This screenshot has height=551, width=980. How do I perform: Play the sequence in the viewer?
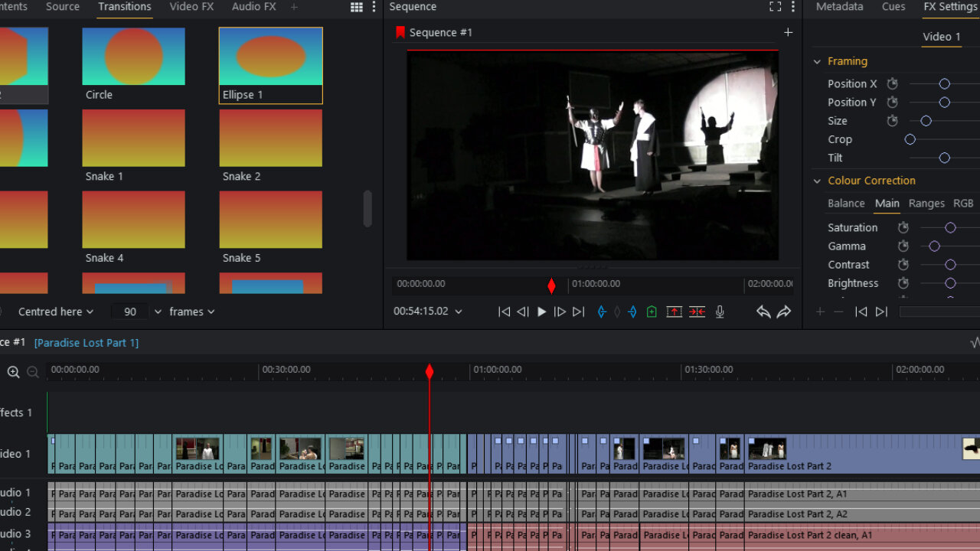(541, 311)
